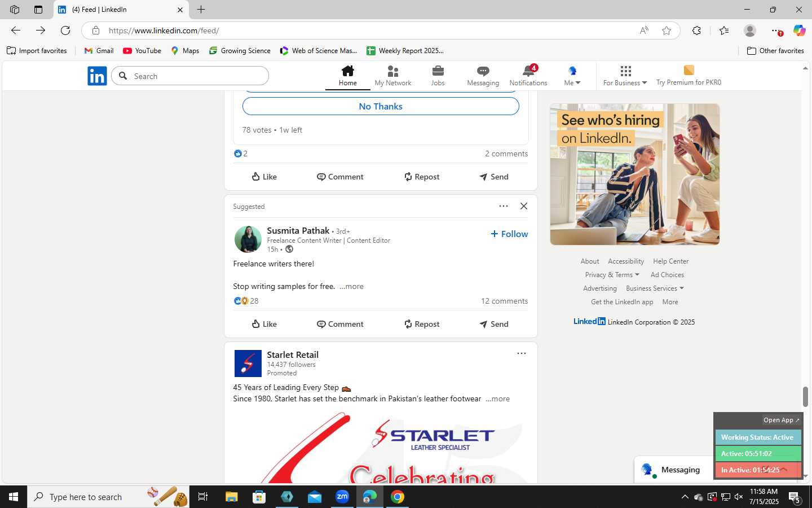Open Zoom from the taskbar
The height and width of the screenshot is (508, 812).
(x=342, y=497)
